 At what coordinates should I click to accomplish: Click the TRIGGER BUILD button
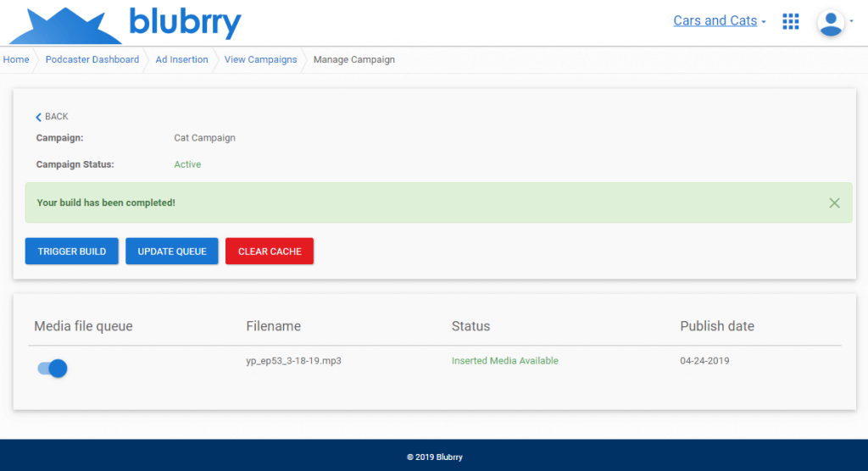[x=72, y=252]
